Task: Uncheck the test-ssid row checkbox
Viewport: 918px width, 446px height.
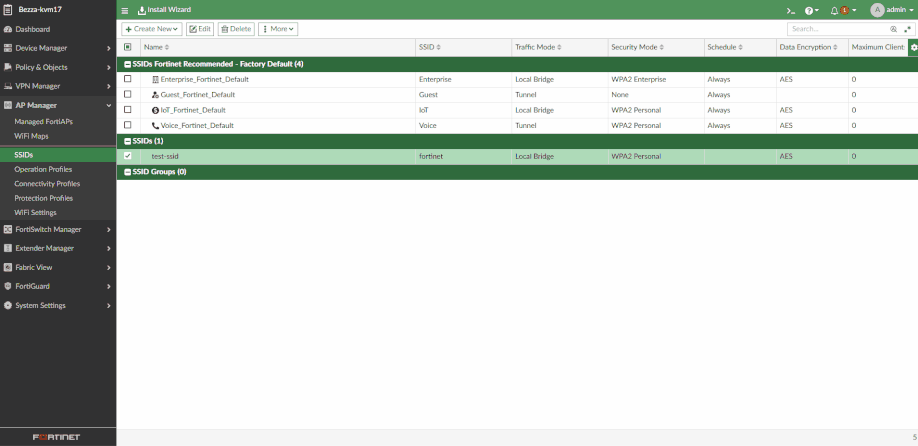Action: coord(128,156)
